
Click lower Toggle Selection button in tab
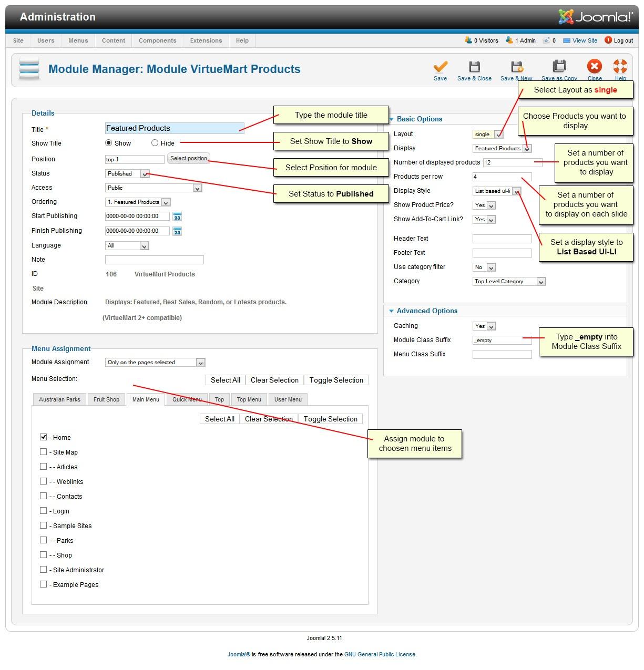coord(331,419)
